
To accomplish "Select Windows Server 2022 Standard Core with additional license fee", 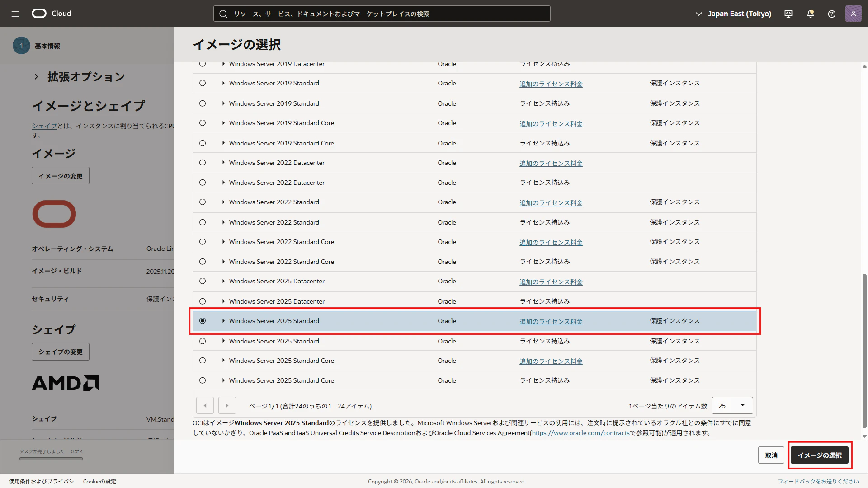I will 203,242.
